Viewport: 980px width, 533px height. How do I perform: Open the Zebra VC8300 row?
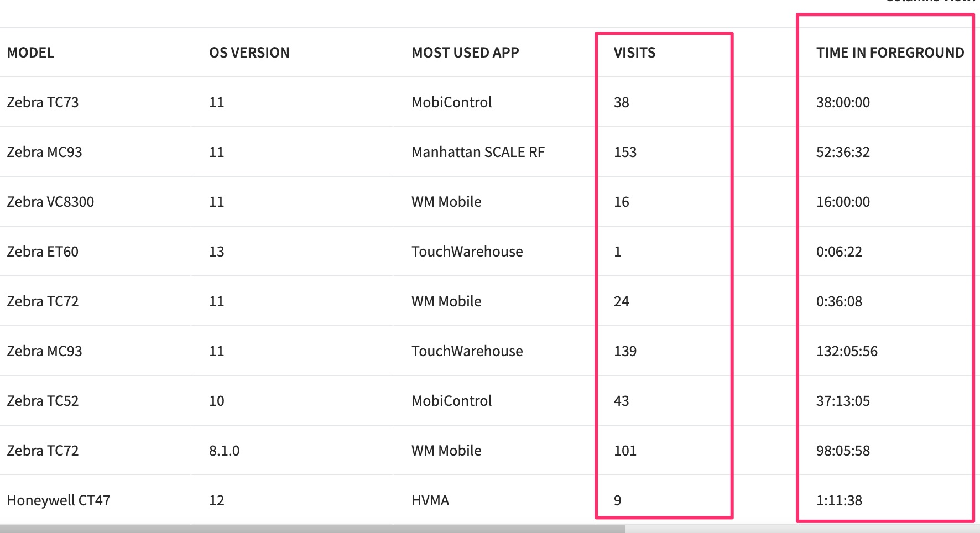(x=50, y=202)
